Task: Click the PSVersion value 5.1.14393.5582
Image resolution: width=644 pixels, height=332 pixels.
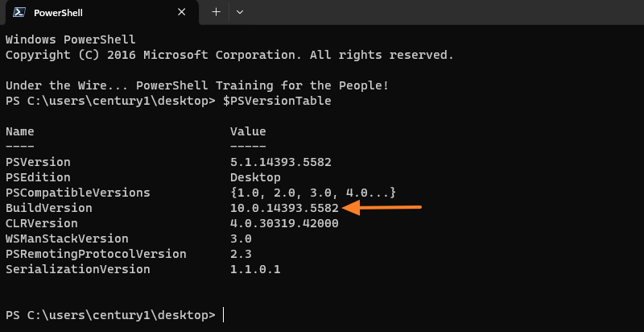Action: [x=280, y=162]
